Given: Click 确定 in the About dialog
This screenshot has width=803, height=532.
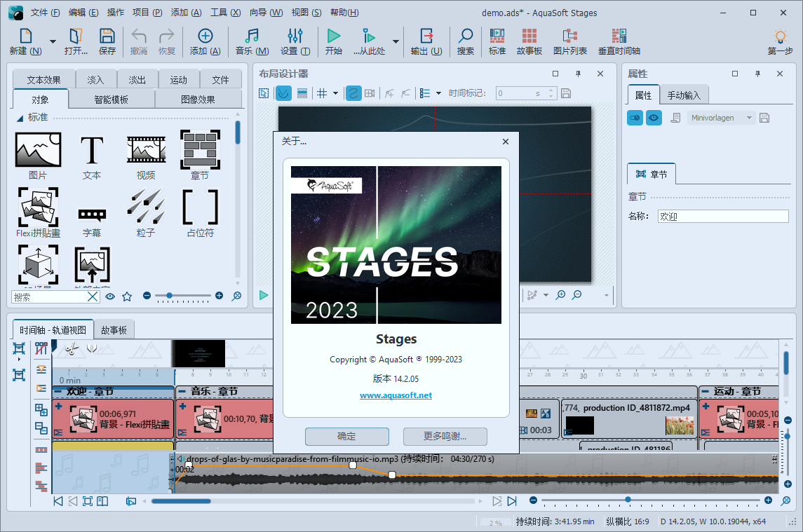Looking at the screenshot, I should 346,436.
